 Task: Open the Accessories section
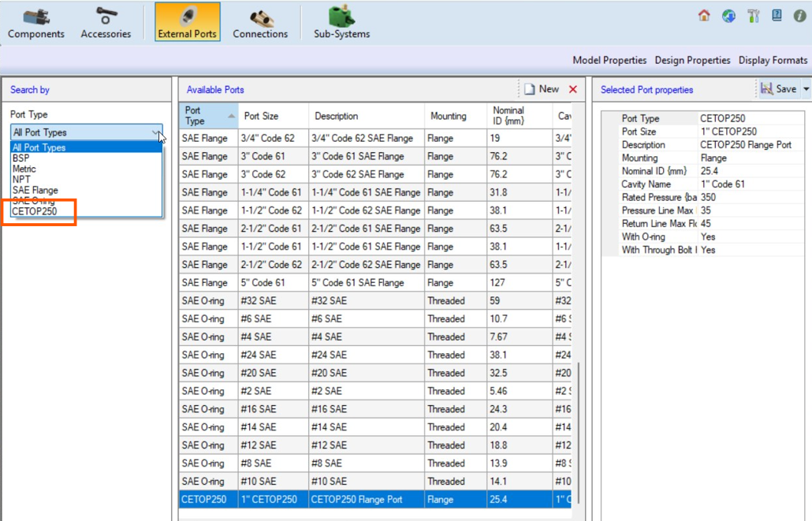click(x=106, y=23)
